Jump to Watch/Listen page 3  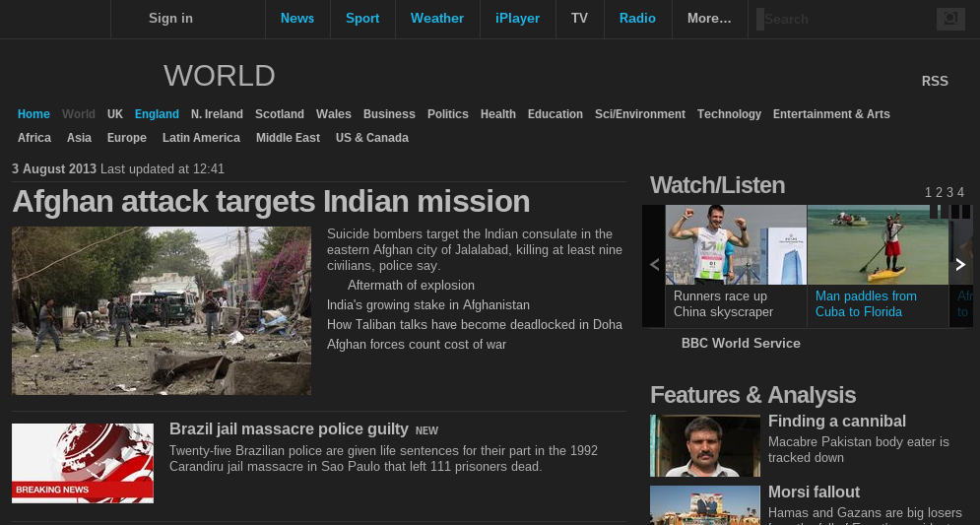point(949,192)
